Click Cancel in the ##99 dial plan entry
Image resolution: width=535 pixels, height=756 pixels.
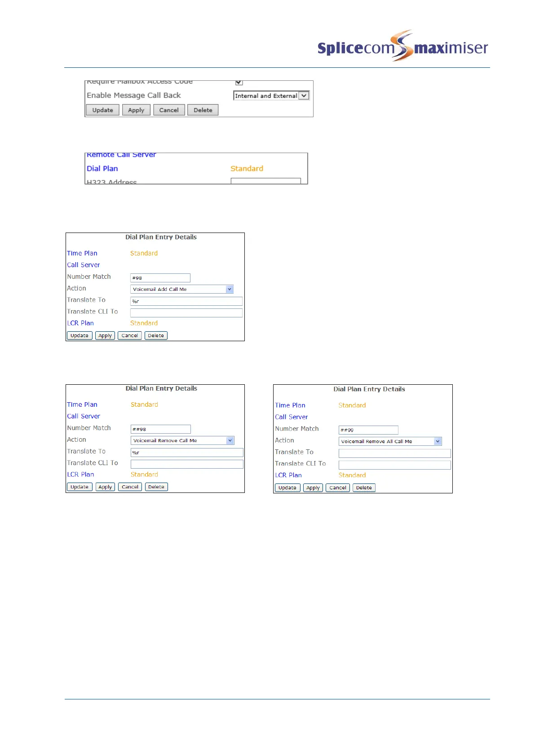[338, 488]
